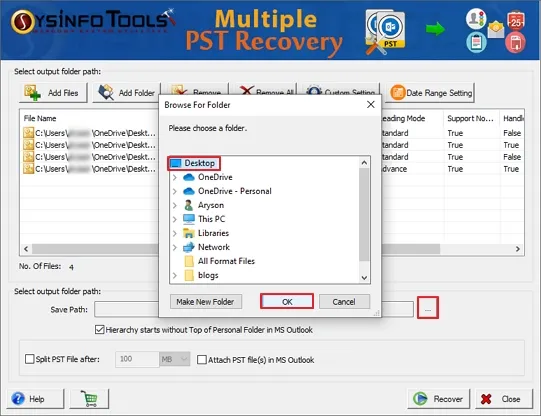
Task: Select third PST file row icon
Action: point(28,157)
